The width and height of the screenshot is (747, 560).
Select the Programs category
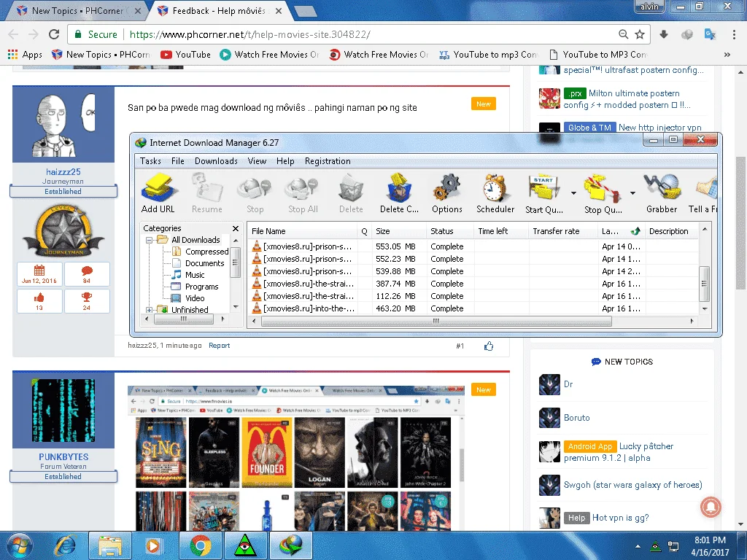201,287
